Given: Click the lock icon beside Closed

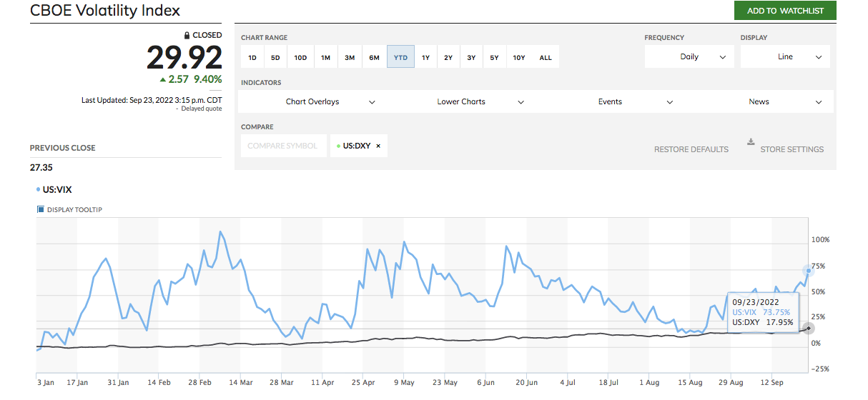Looking at the screenshot, I should point(187,35).
